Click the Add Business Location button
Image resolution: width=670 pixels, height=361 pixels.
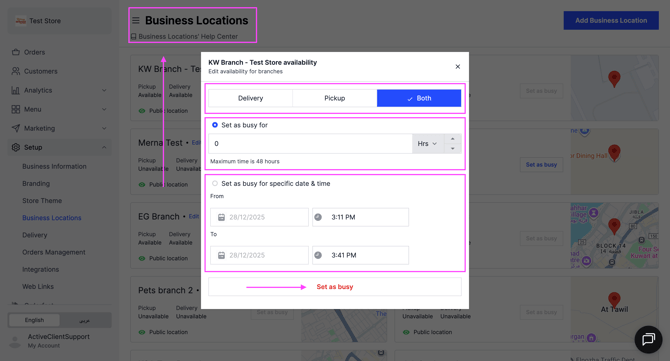[611, 21]
